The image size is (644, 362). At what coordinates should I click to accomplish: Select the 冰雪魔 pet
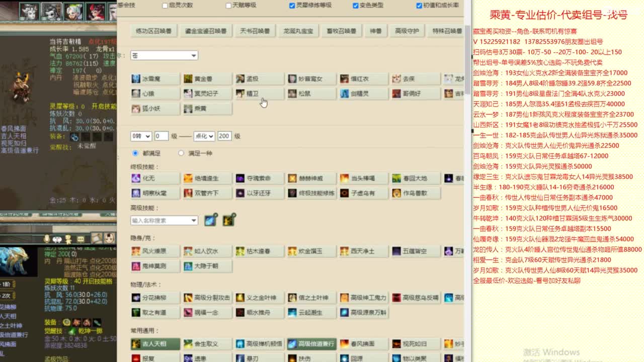coord(155,79)
